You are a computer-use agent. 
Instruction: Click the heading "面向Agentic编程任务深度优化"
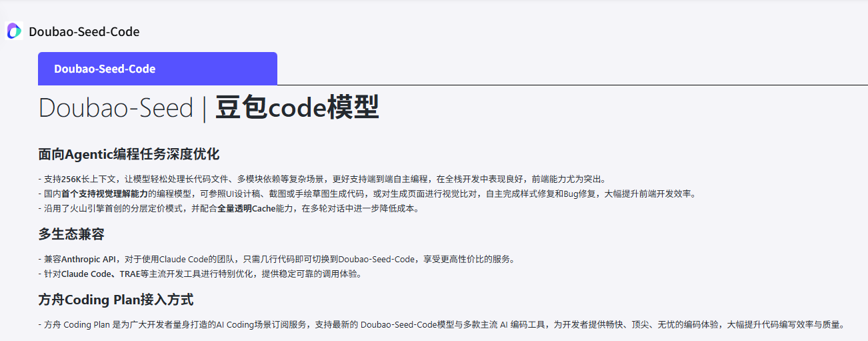(129, 154)
